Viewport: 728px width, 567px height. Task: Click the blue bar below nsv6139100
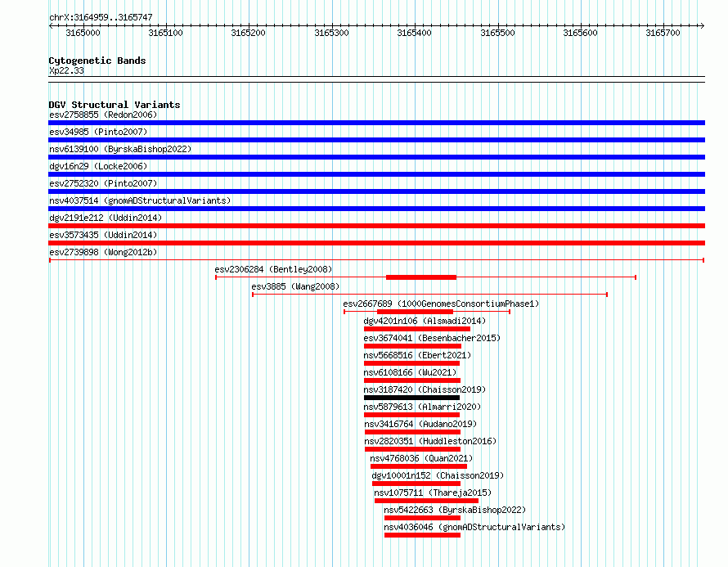[376, 157]
